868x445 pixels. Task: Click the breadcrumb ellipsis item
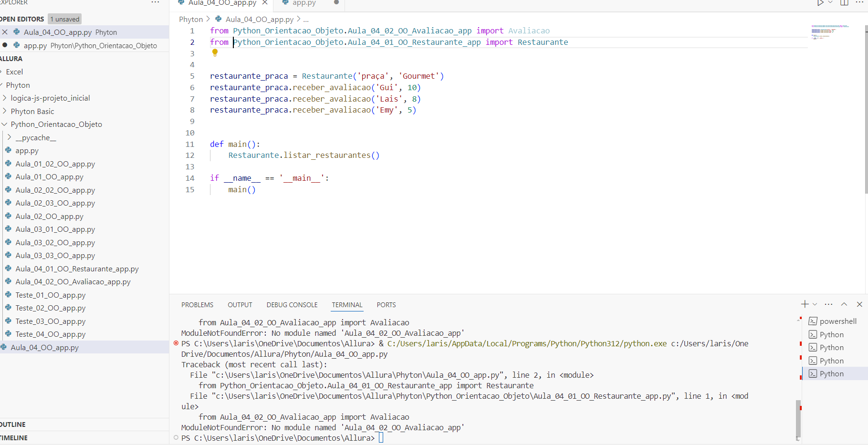306,20
